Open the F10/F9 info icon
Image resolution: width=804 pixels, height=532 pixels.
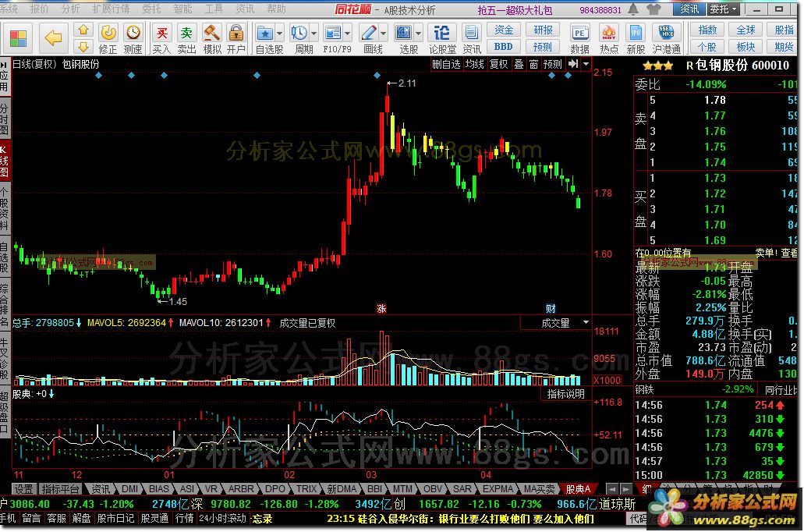click(x=333, y=33)
